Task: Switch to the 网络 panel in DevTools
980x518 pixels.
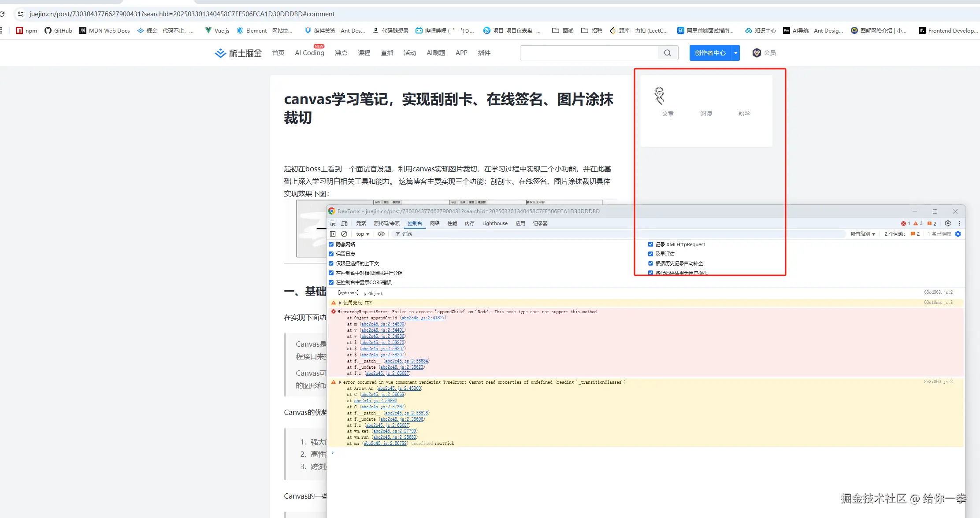Action: pos(434,223)
